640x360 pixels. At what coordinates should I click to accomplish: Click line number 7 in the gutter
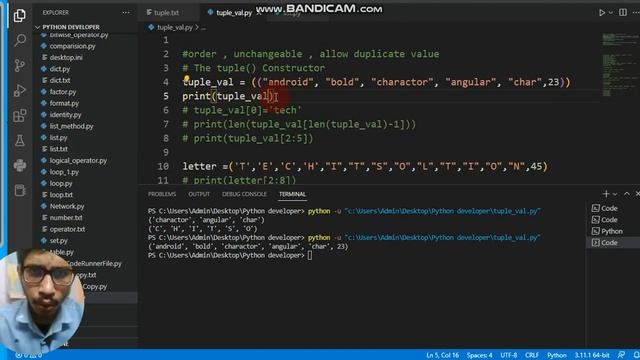pyautogui.click(x=166, y=124)
